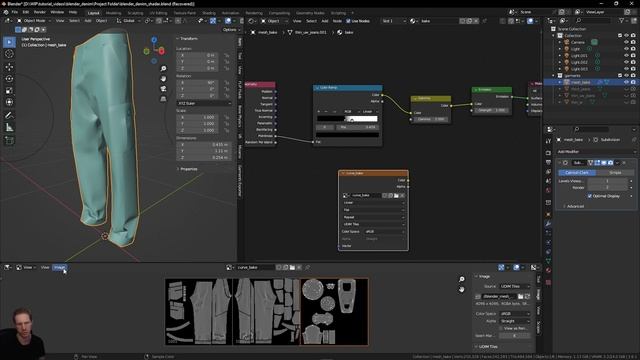Open the Add menu in node editor header

coord(324,21)
